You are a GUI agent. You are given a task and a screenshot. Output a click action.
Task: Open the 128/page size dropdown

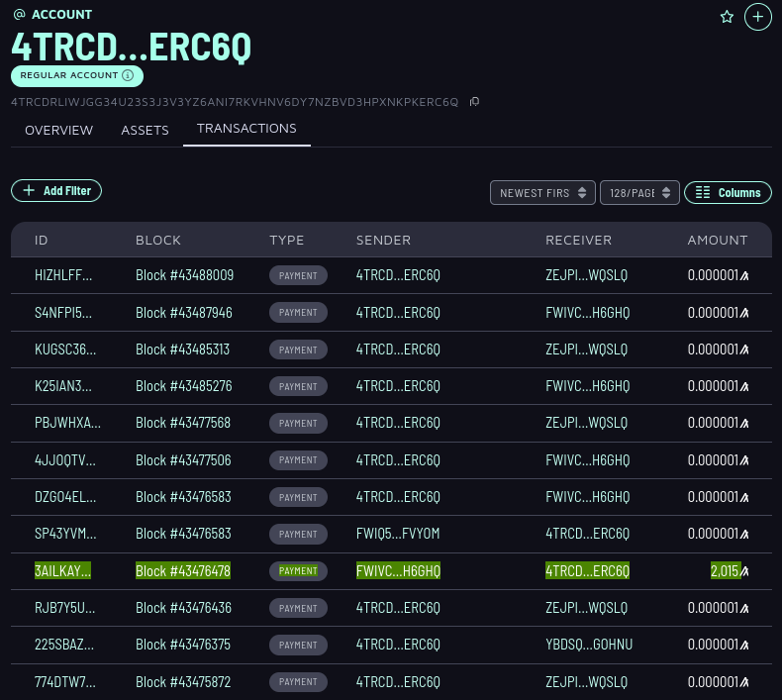point(639,193)
